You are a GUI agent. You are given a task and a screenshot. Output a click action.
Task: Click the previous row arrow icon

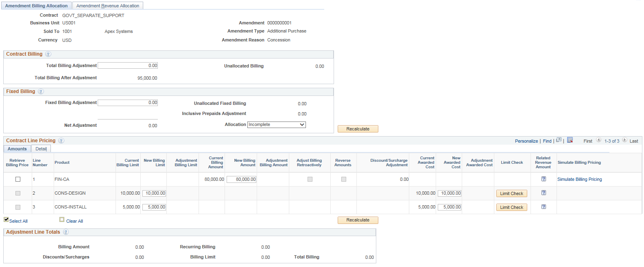click(x=598, y=140)
